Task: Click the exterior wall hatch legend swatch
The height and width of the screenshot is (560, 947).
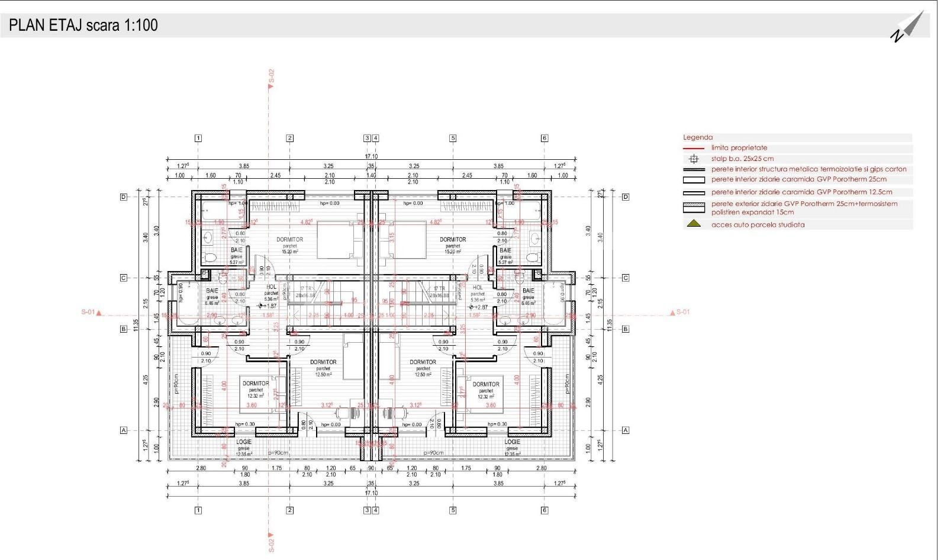Action: pyautogui.click(x=694, y=207)
